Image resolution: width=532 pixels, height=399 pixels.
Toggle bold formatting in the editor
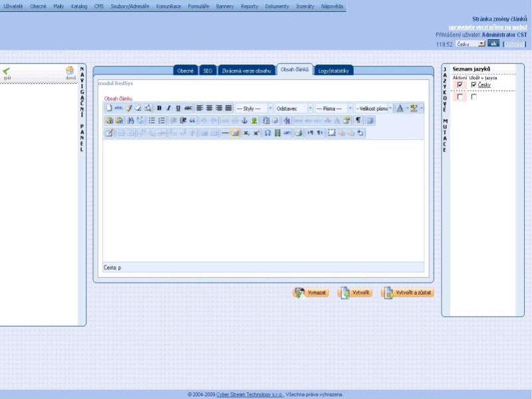coord(159,108)
